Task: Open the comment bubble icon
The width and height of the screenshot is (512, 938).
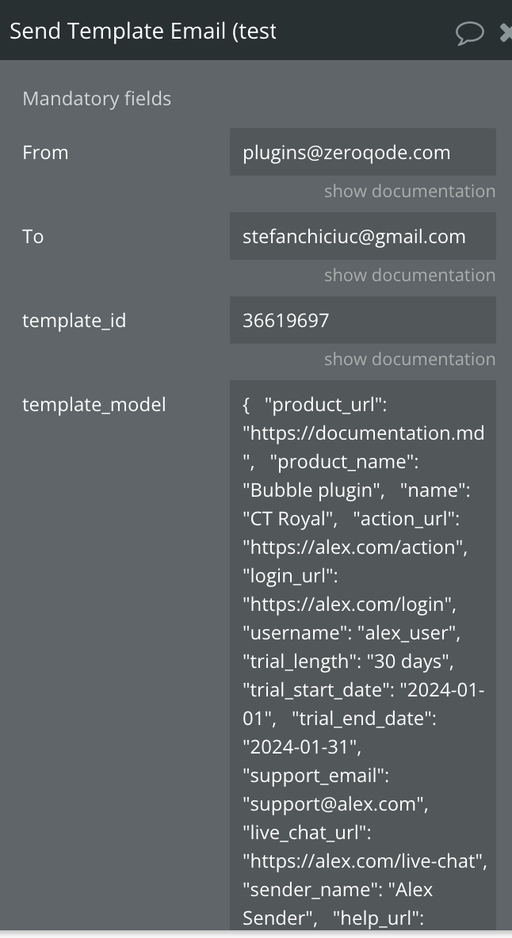Action: point(470,32)
